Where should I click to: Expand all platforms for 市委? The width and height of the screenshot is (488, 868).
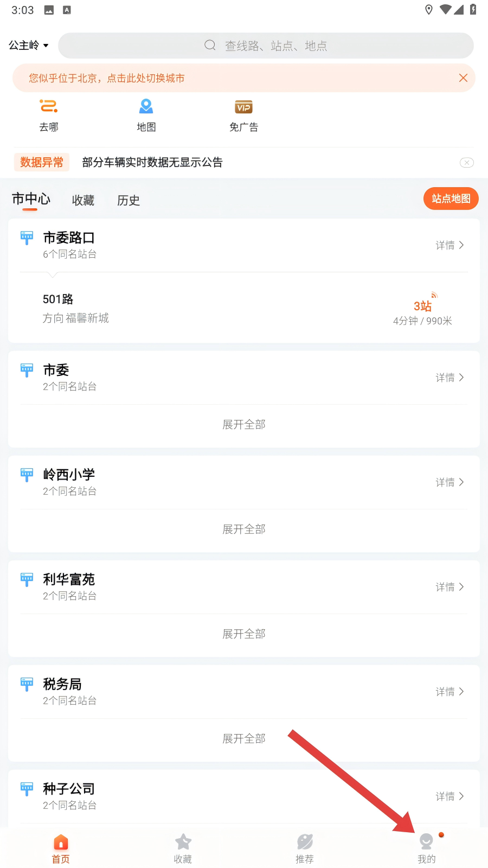point(244,424)
